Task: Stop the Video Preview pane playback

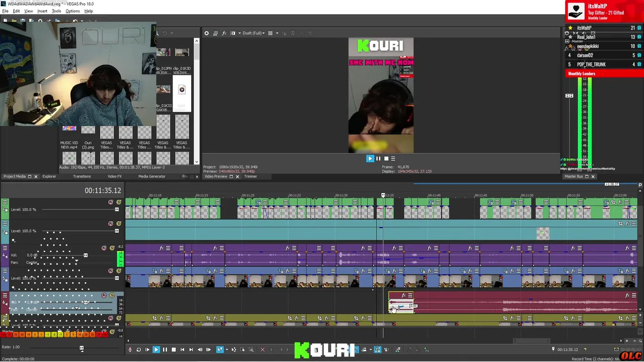Action: [x=386, y=158]
